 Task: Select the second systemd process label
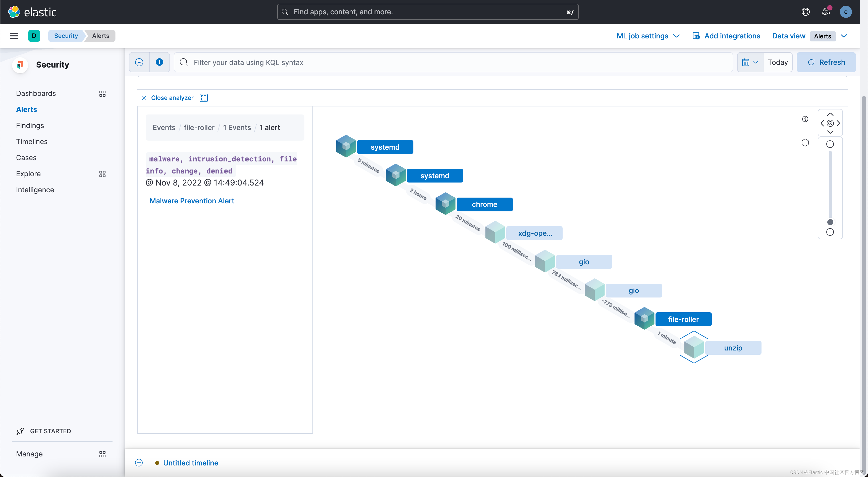[x=435, y=175]
